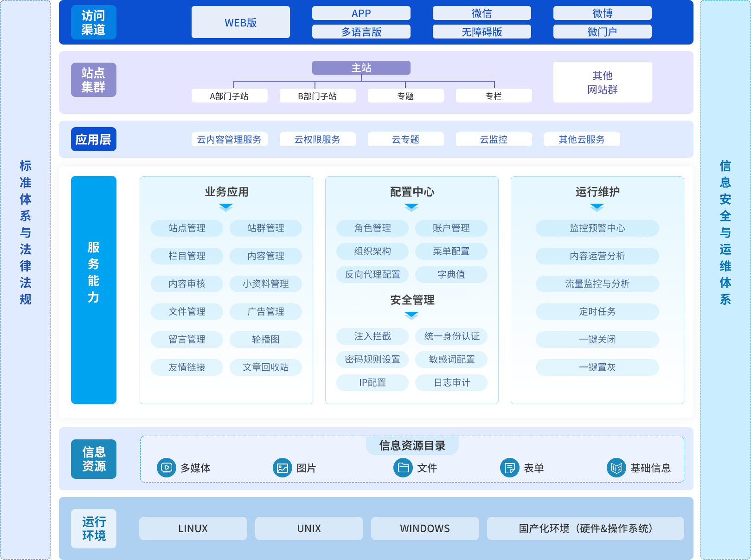This screenshot has width=751, height=560.
Task: Select the A部门子站 sub-site
Action: (229, 96)
